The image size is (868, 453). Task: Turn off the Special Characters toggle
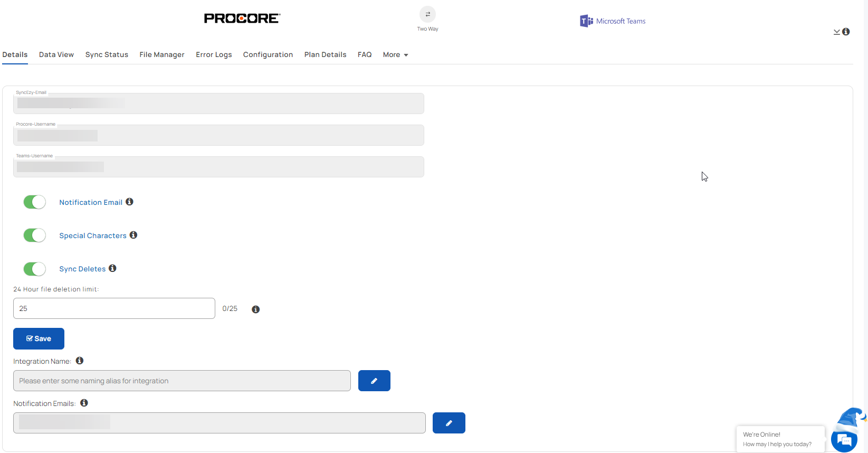click(x=35, y=235)
